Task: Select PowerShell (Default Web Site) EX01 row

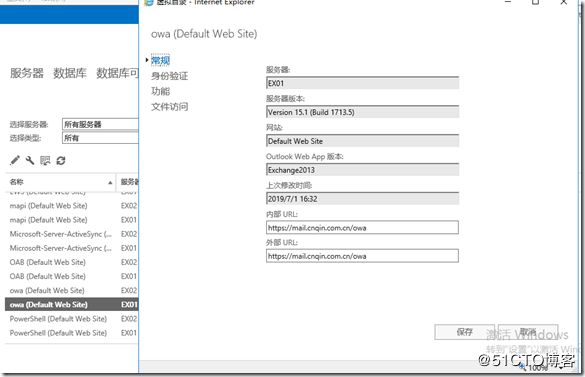Action: click(72, 333)
